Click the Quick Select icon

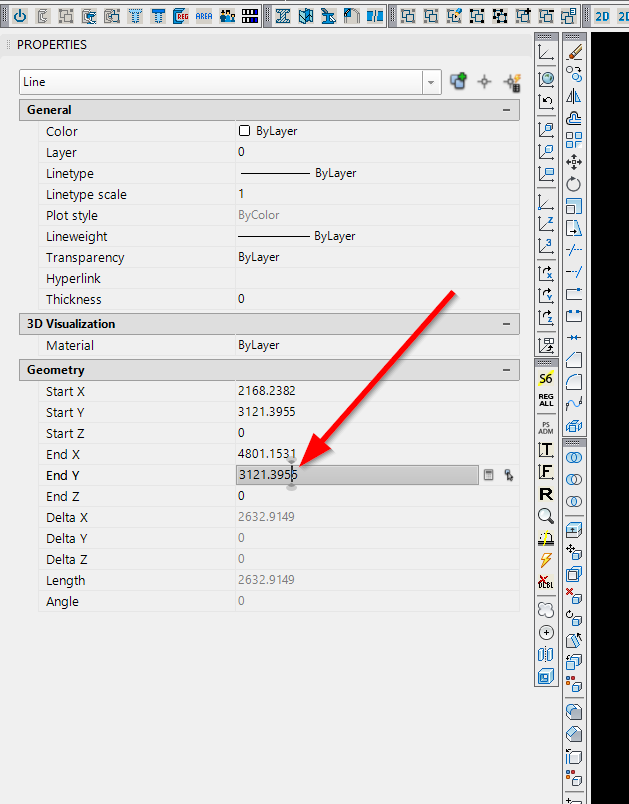513,82
